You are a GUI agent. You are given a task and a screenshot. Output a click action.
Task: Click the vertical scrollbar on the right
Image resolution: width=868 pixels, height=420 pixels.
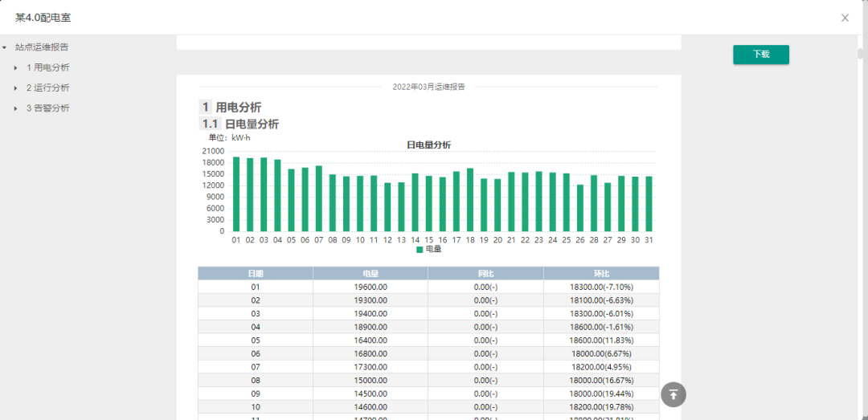pos(861,55)
